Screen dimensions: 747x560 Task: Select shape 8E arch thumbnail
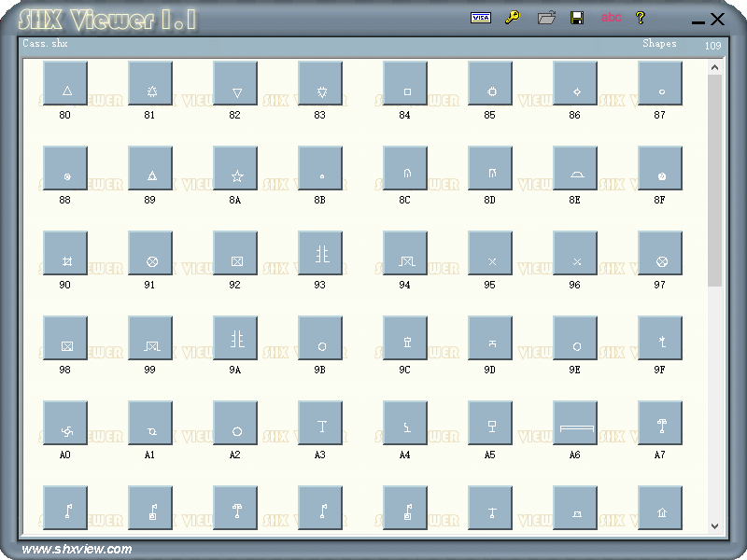click(575, 169)
